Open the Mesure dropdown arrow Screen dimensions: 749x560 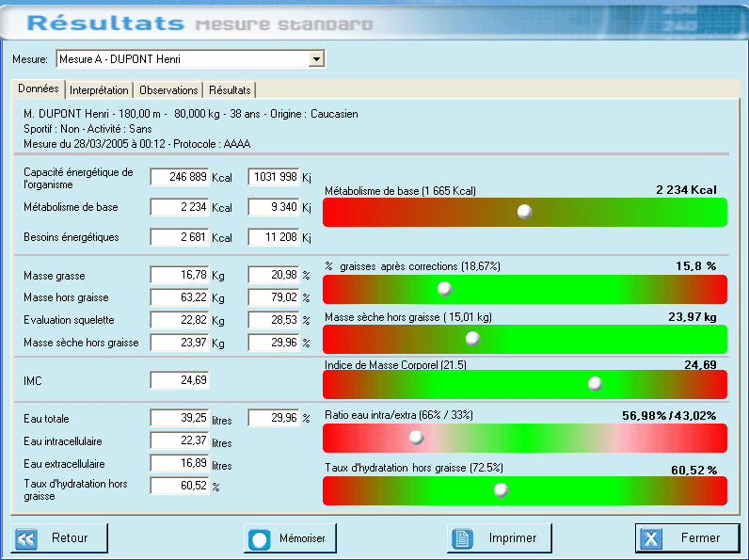coord(317,59)
